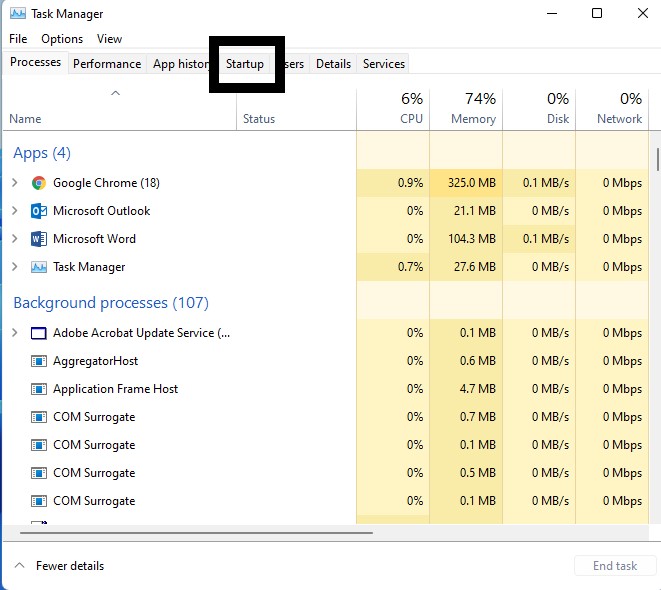
Task: Click the 0.6 MB memory value
Action: (478, 361)
